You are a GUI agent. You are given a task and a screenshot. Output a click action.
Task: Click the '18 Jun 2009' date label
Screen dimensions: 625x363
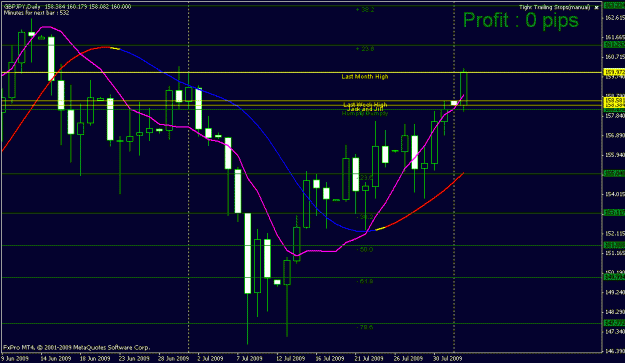click(x=94, y=359)
